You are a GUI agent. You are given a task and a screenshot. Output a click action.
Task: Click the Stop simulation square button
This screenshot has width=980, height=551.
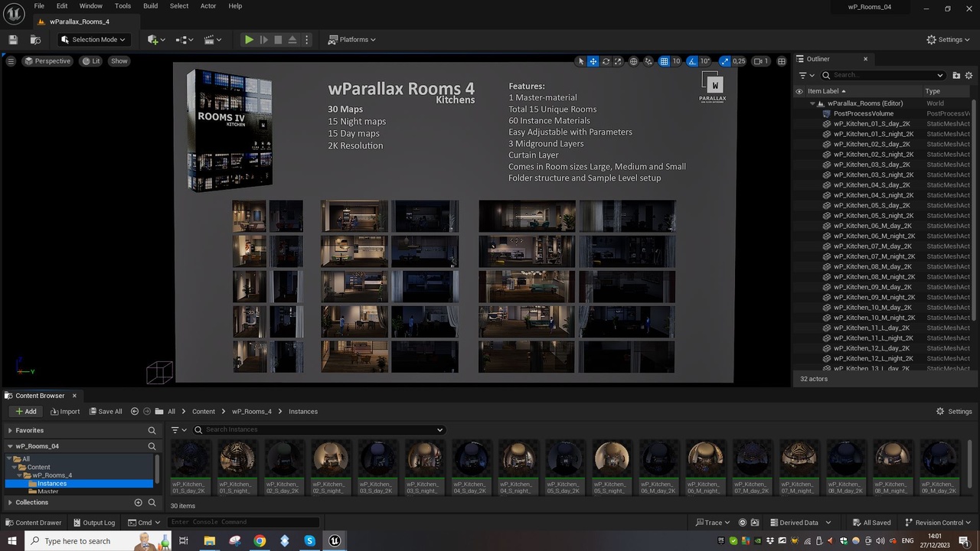[278, 40]
